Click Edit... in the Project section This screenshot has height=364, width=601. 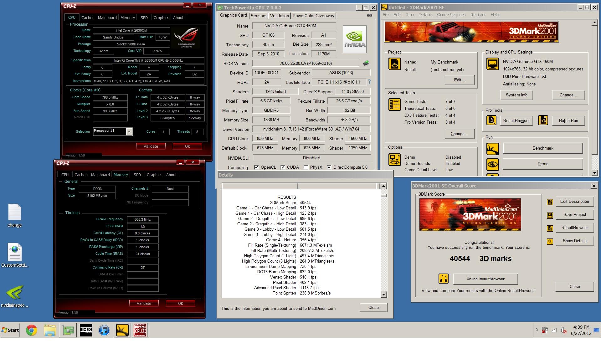pyautogui.click(x=460, y=80)
